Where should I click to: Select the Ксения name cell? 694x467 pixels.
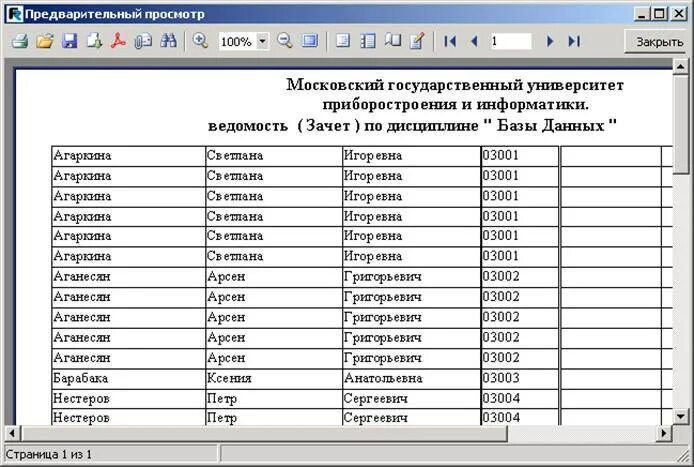tap(274, 378)
